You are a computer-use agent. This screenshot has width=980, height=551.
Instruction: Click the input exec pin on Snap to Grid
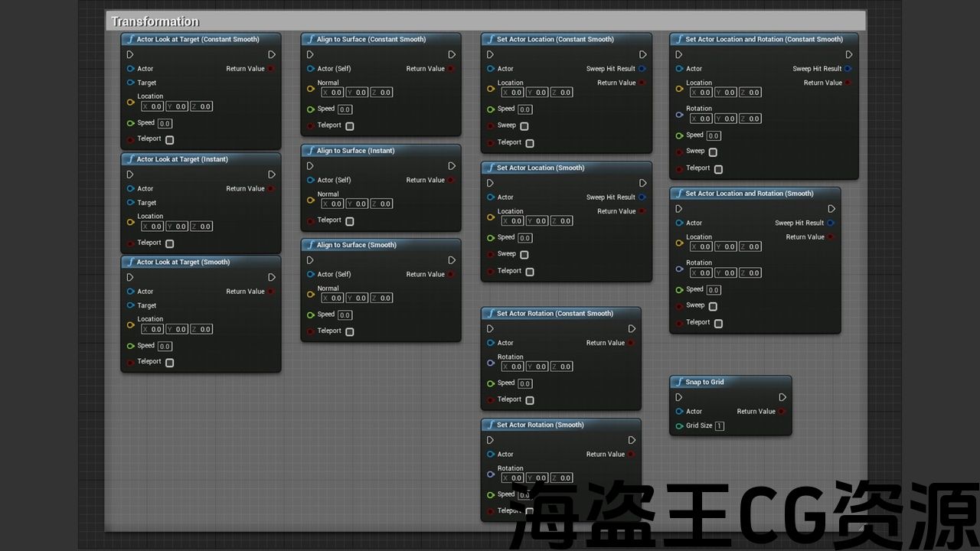[x=678, y=397]
